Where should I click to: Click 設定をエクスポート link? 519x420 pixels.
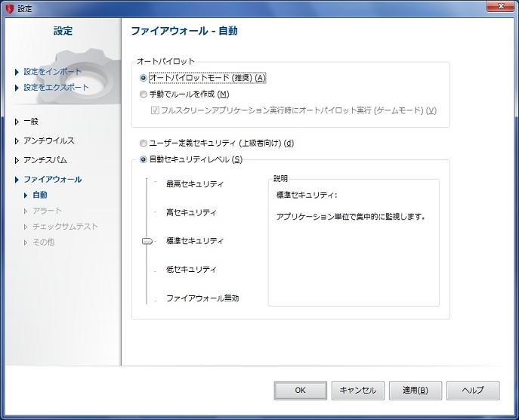point(56,88)
